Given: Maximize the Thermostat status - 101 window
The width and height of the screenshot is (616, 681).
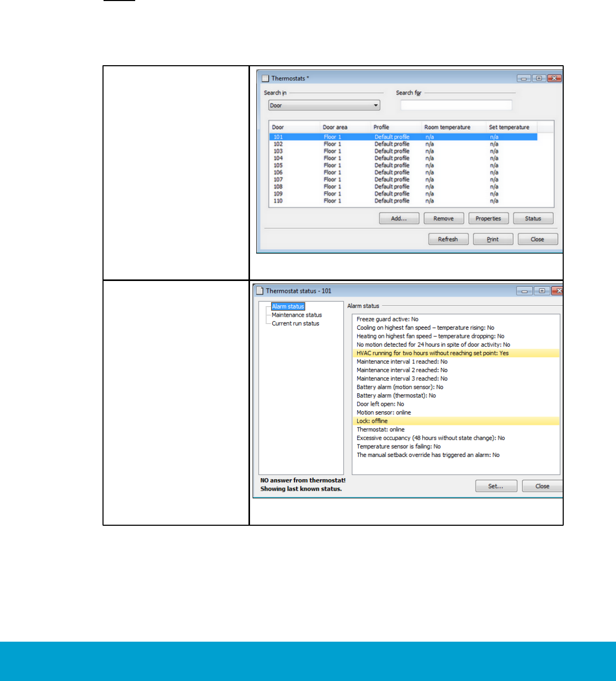Looking at the screenshot, I should 542,291.
